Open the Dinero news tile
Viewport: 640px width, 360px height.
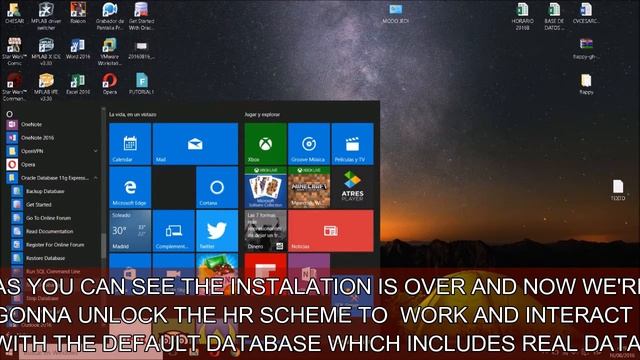point(265,231)
